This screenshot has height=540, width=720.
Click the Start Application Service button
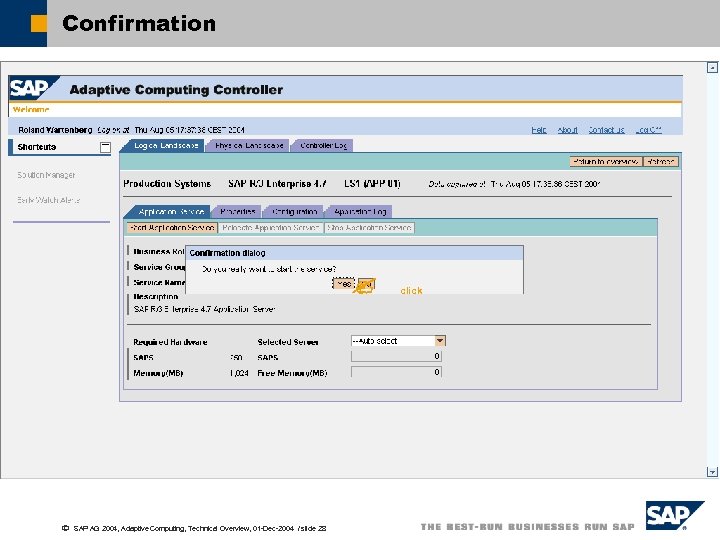[x=172, y=228]
